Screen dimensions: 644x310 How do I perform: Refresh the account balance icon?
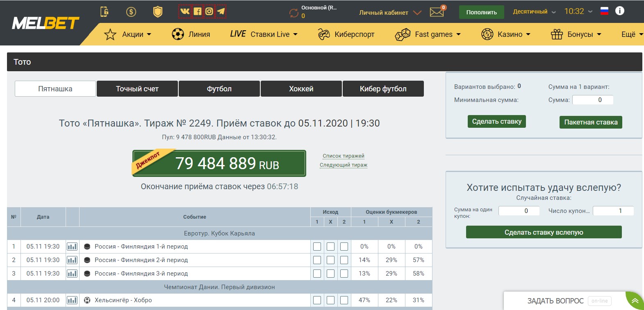(294, 13)
